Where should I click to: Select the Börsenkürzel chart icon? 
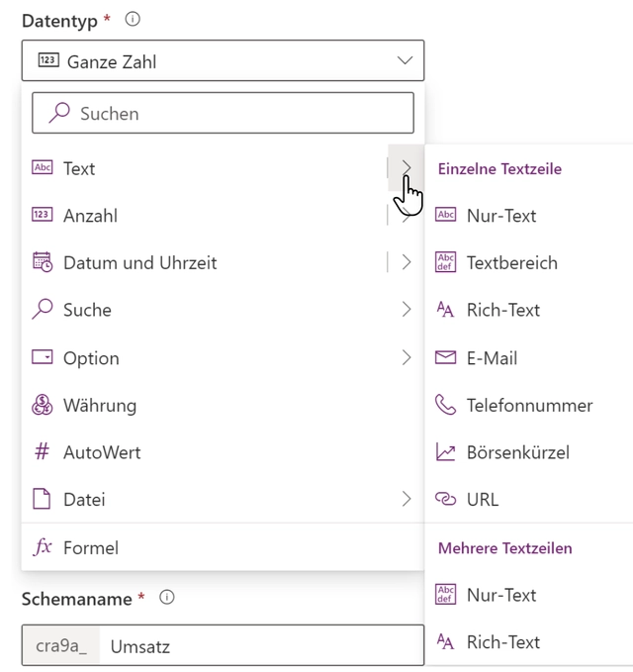point(445,451)
